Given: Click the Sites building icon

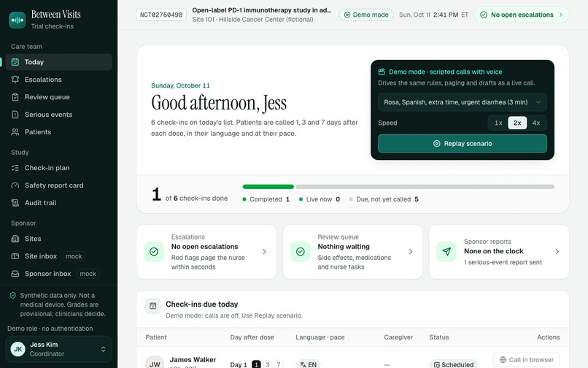Looking at the screenshot, I should (x=15, y=239).
